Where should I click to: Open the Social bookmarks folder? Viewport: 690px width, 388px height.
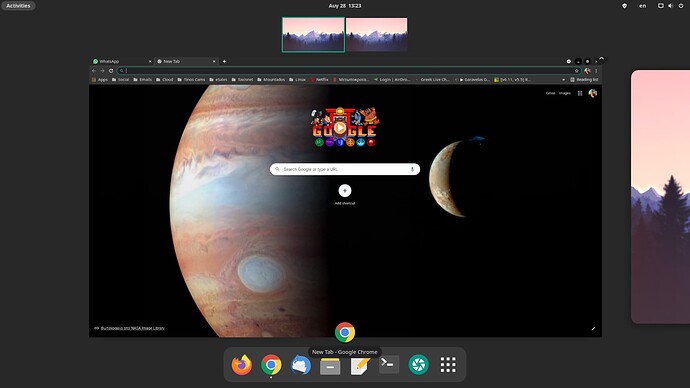[121, 80]
